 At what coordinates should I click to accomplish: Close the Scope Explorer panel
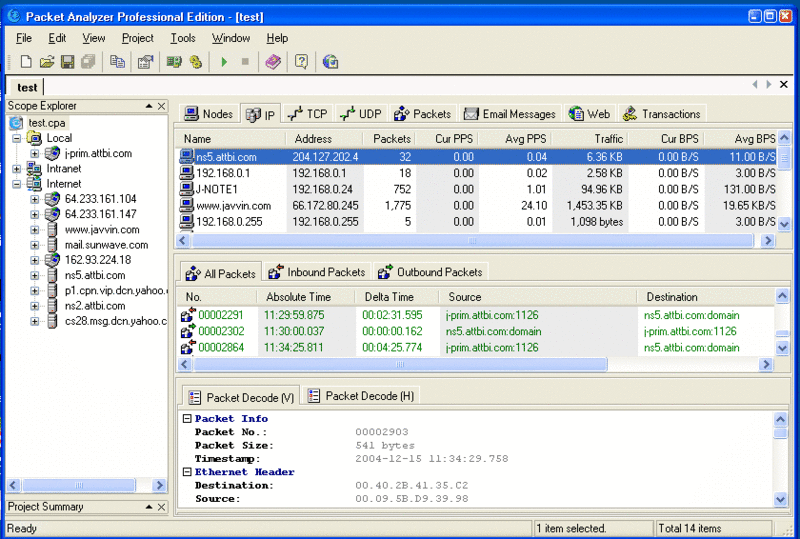tap(161, 106)
